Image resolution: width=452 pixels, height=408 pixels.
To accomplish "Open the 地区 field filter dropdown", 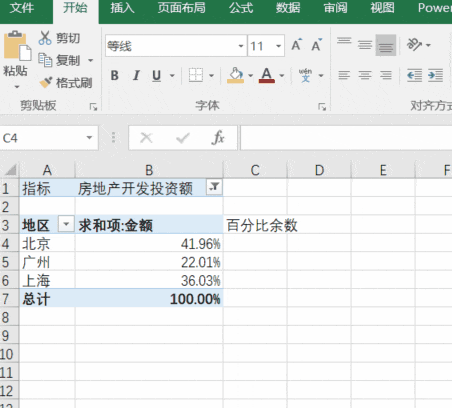I will click(66, 224).
